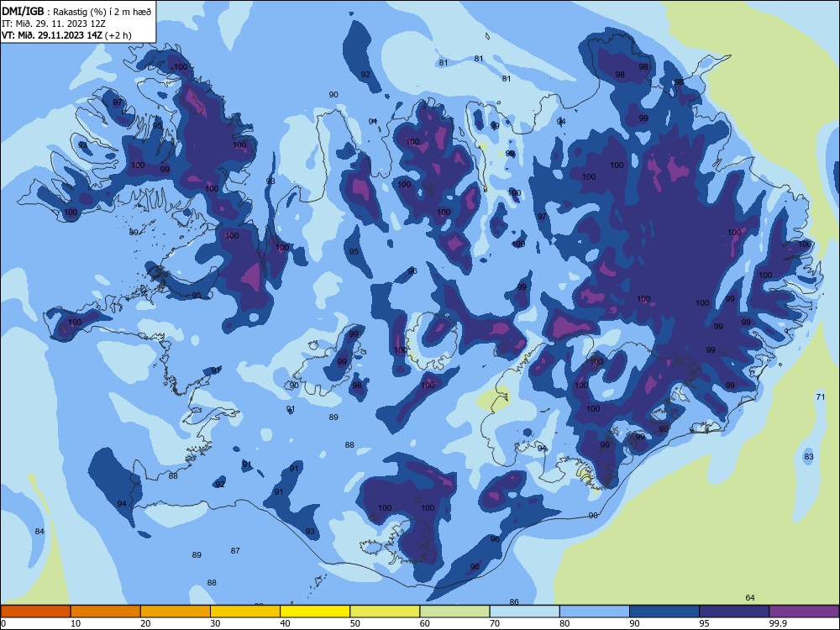Click the legend tick label 70

tap(495, 623)
